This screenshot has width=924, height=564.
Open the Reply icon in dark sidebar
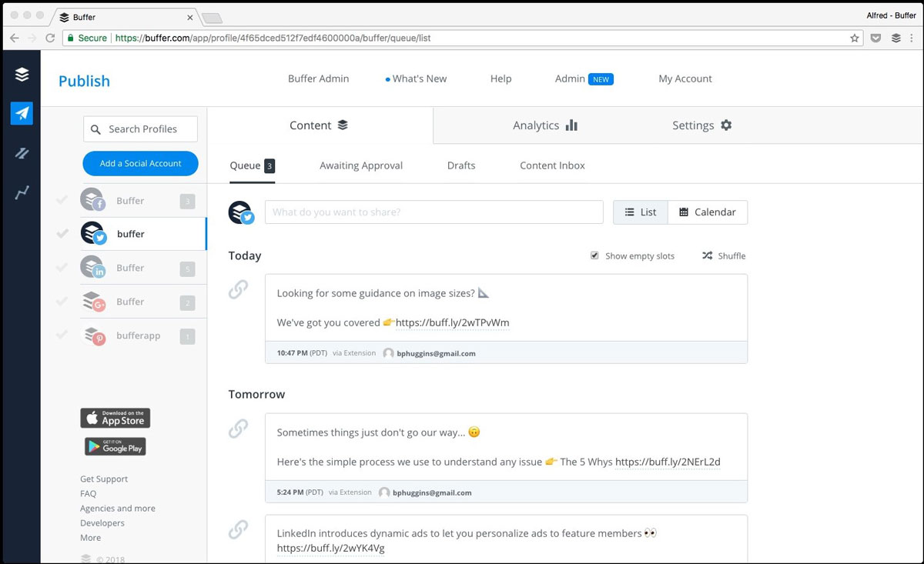[22, 153]
